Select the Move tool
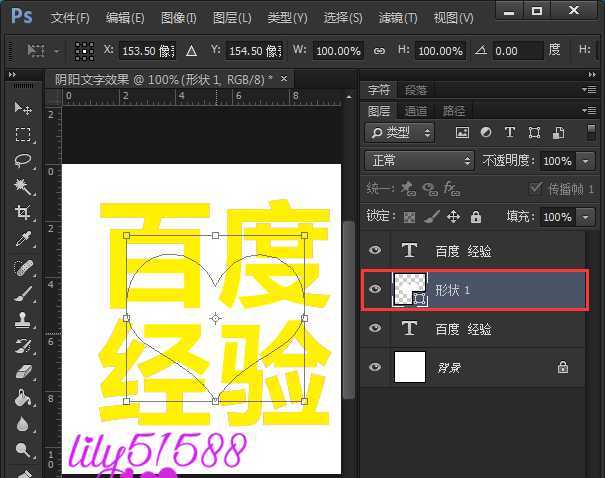Screen dimensions: 605x478 coord(22,108)
